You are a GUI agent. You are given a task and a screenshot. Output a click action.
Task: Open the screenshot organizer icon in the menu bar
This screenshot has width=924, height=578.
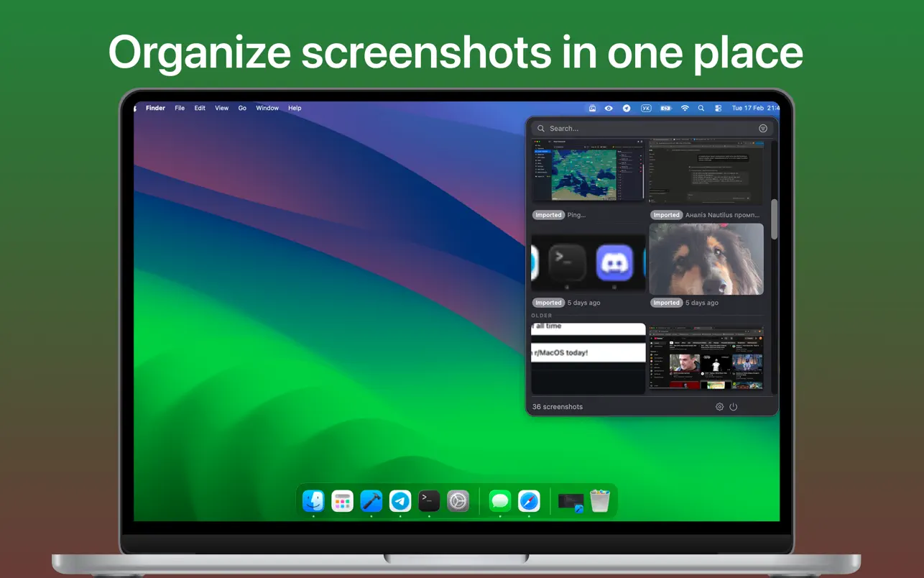pyautogui.click(x=592, y=109)
